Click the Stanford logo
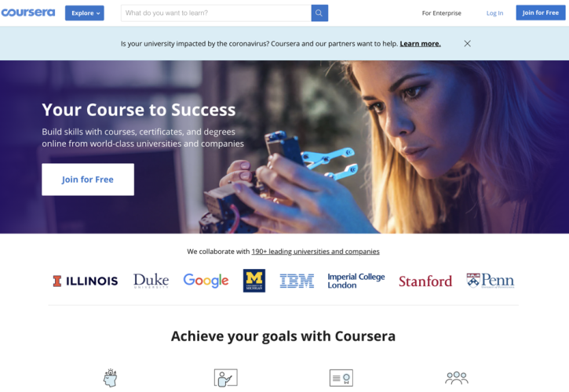 (425, 281)
